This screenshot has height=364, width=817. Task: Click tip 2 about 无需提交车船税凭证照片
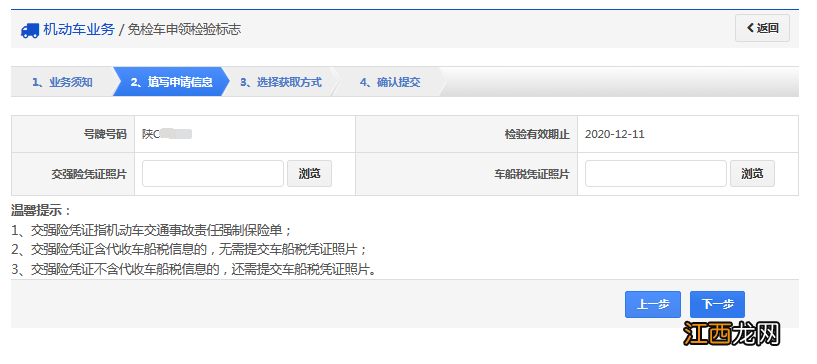(189, 250)
